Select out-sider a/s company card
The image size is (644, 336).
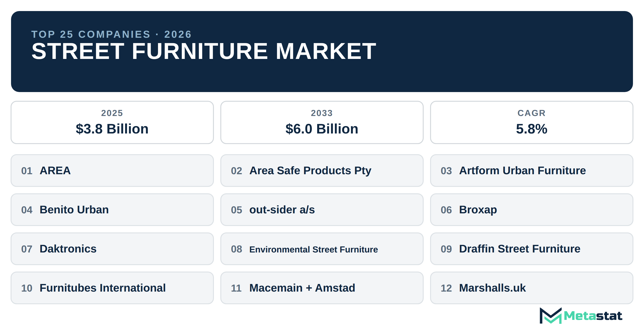click(x=322, y=210)
